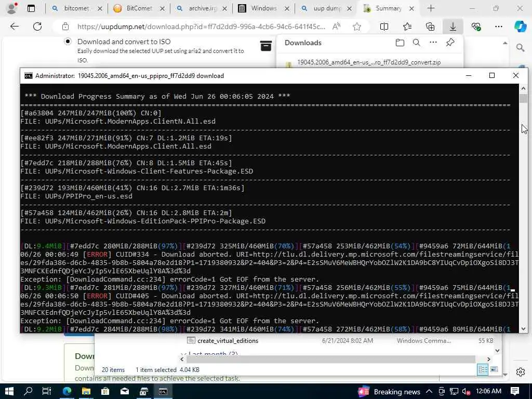Switch to the uup dump search tab
532x399 pixels.
click(x=326, y=8)
